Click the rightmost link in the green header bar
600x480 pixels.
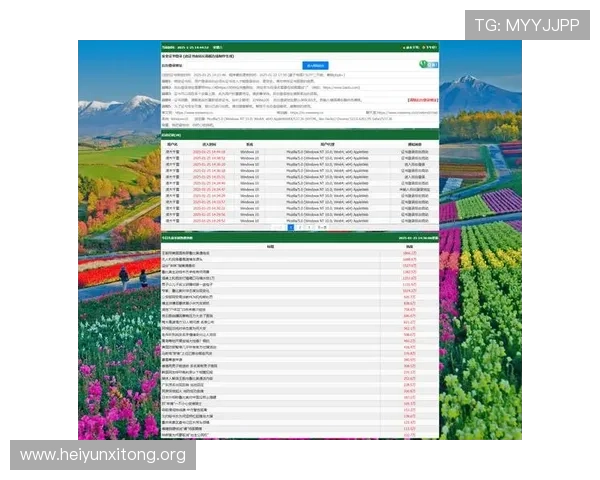(x=429, y=47)
